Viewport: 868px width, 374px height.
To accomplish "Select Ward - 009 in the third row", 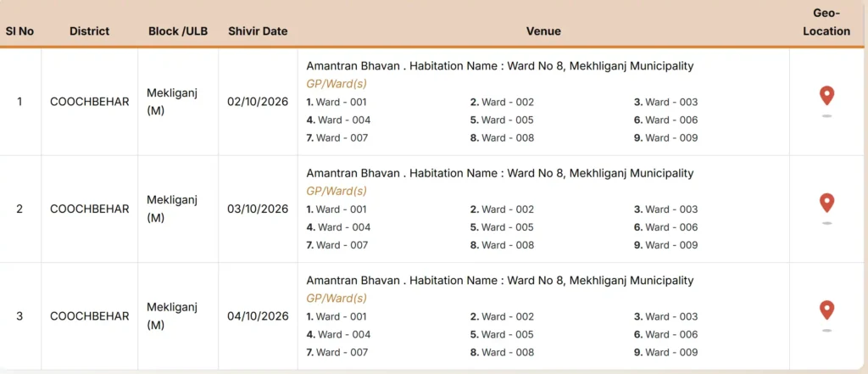I will [666, 352].
